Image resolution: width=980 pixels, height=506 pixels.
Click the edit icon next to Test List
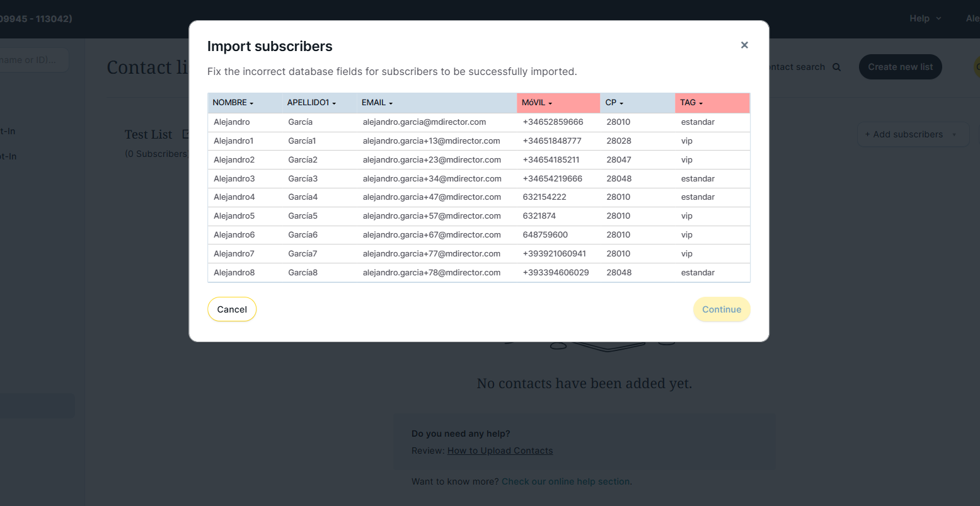pos(185,134)
